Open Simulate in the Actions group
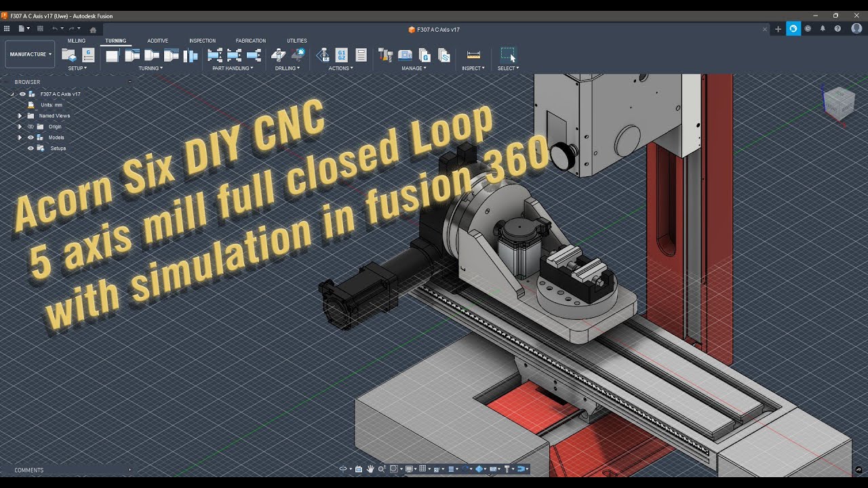This screenshot has width=868, height=488. click(x=323, y=56)
